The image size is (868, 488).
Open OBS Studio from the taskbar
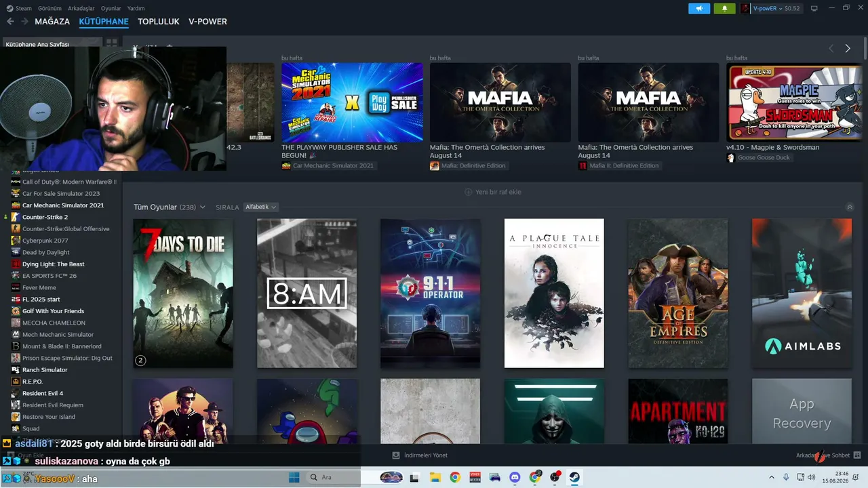click(x=555, y=477)
